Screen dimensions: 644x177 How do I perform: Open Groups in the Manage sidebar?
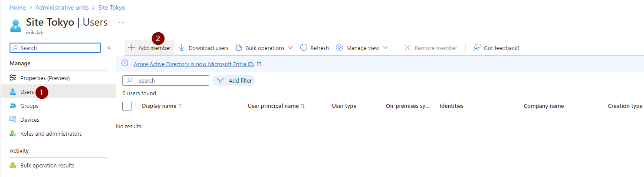click(29, 106)
